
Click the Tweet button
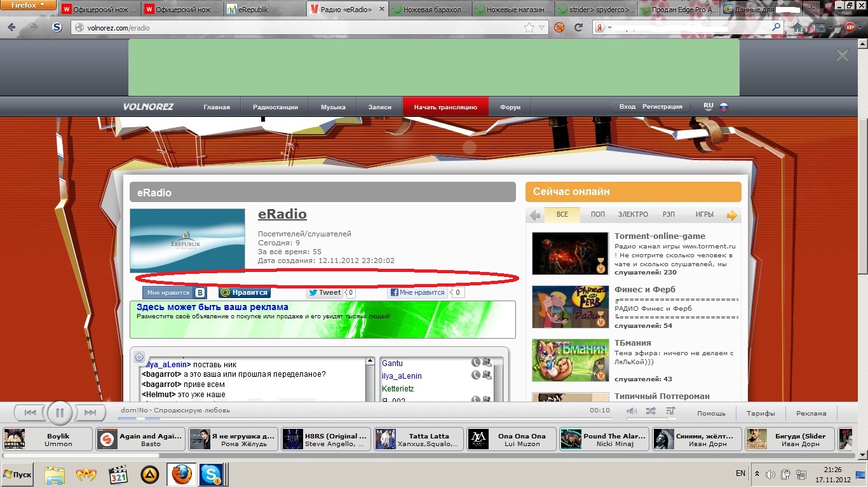click(325, 293)
